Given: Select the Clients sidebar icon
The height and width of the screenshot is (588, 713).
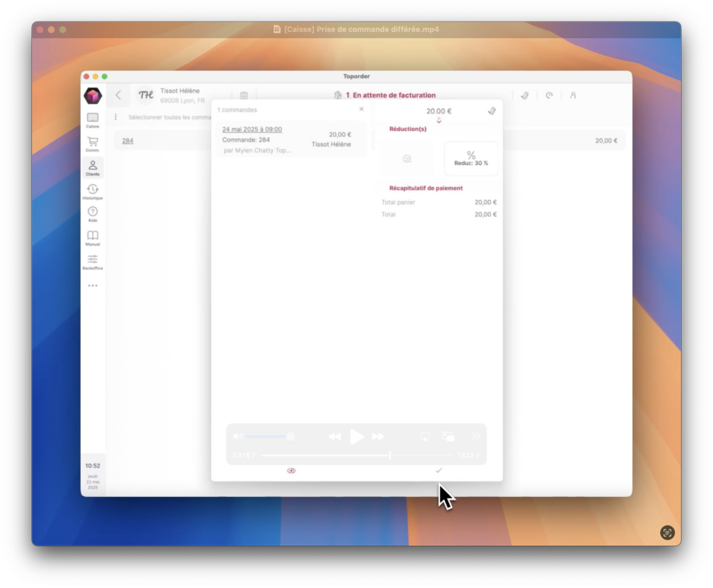Looking at the screenshot, I should click(x=93, y=168).
